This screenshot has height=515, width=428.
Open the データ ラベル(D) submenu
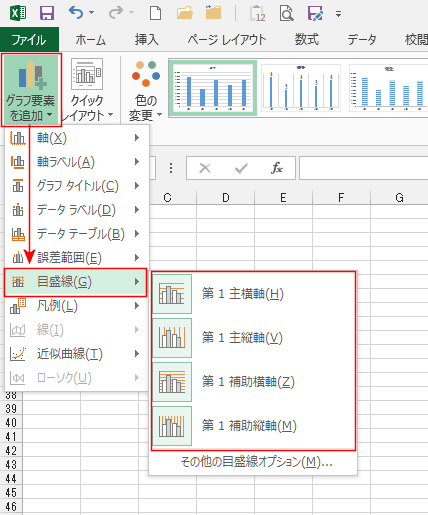coord(76,210)
